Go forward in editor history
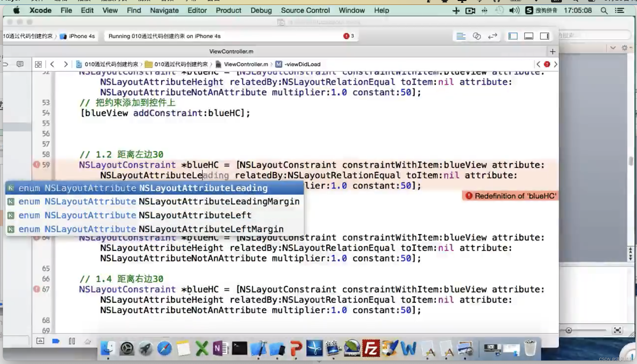Screen dimensions: 637x364 pos(66,64)
